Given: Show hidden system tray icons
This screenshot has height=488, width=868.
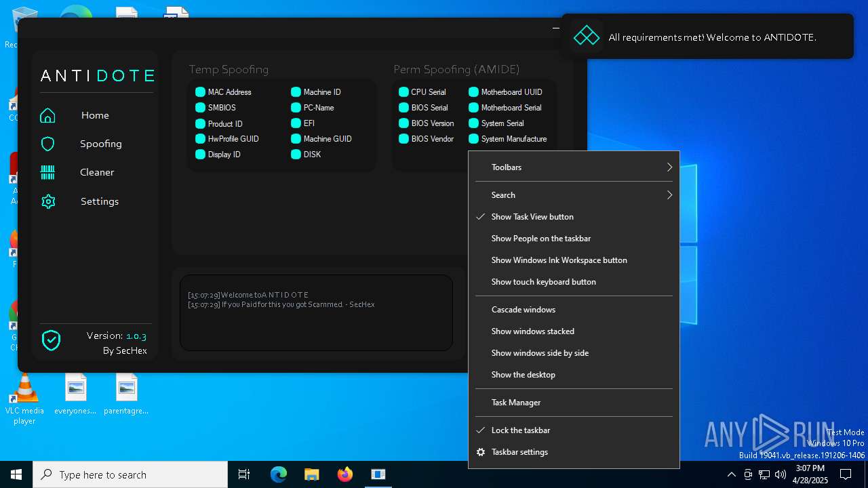Looking at the screenshot, I should (x=731, y=474).
